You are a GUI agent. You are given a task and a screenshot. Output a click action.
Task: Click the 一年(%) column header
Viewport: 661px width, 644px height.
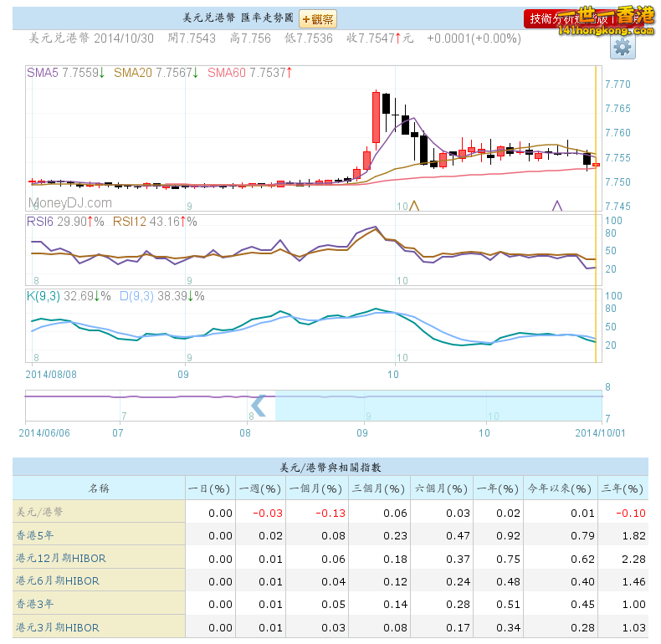click(x=498, y=488)
